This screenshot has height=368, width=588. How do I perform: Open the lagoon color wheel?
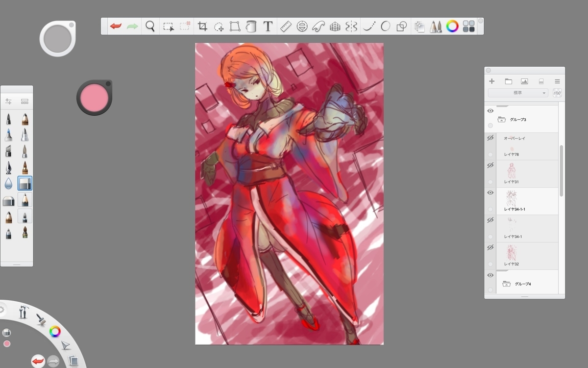pos(55,332)
